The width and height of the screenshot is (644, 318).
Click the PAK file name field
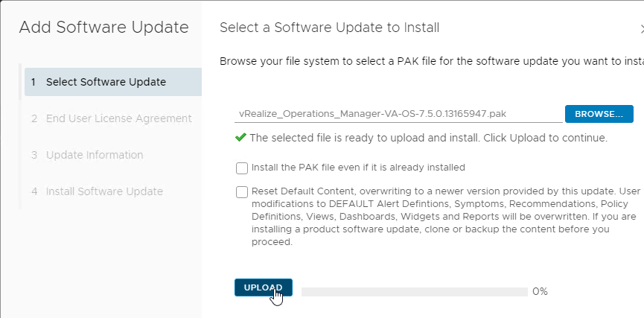pyautogui.click(x=398, y=114)
